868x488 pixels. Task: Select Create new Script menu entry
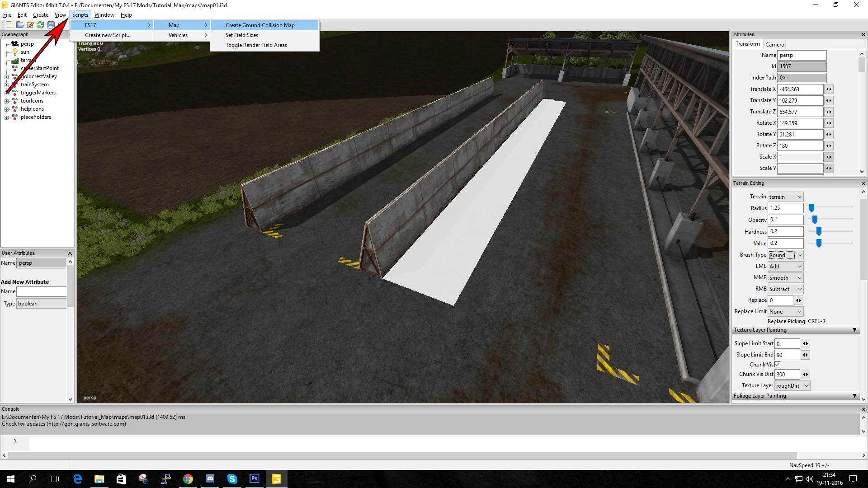pyautogui.click(x=111, y=35)
